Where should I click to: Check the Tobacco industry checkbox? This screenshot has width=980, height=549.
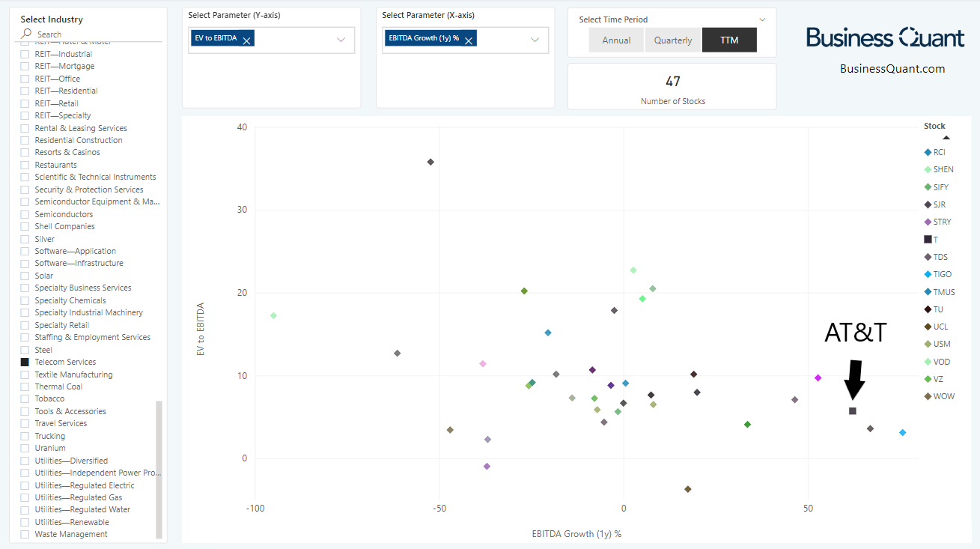[x=25, y=399]
